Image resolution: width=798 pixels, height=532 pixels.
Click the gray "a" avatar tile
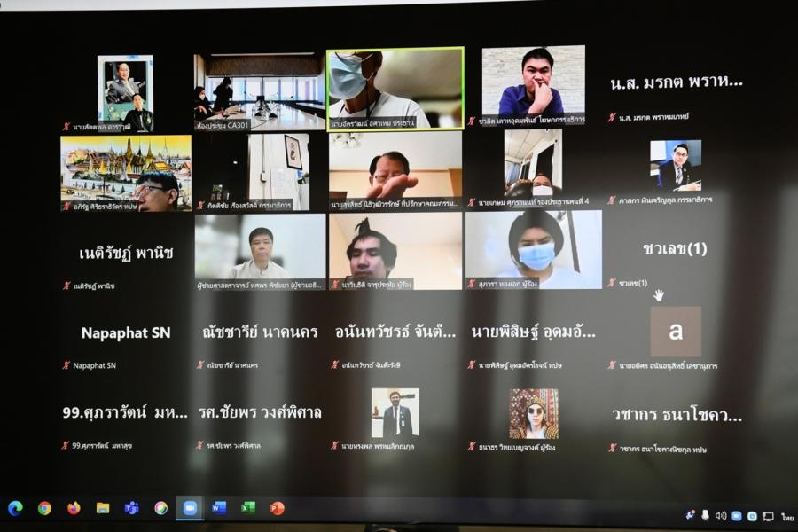[676, 332]
